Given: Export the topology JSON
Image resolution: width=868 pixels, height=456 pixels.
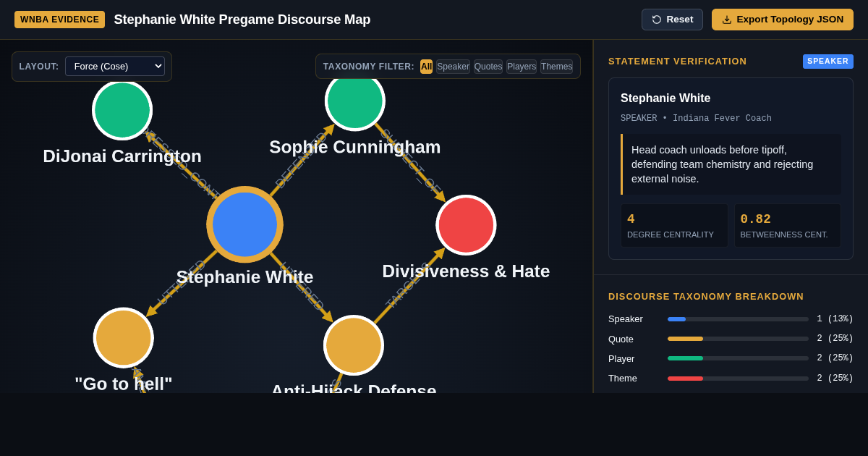Looking at the screenshot, I should (783, 20).
